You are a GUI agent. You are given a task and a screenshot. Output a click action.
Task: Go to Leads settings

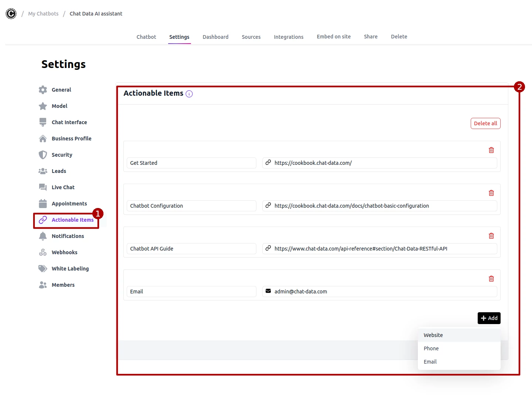point(59,171)
